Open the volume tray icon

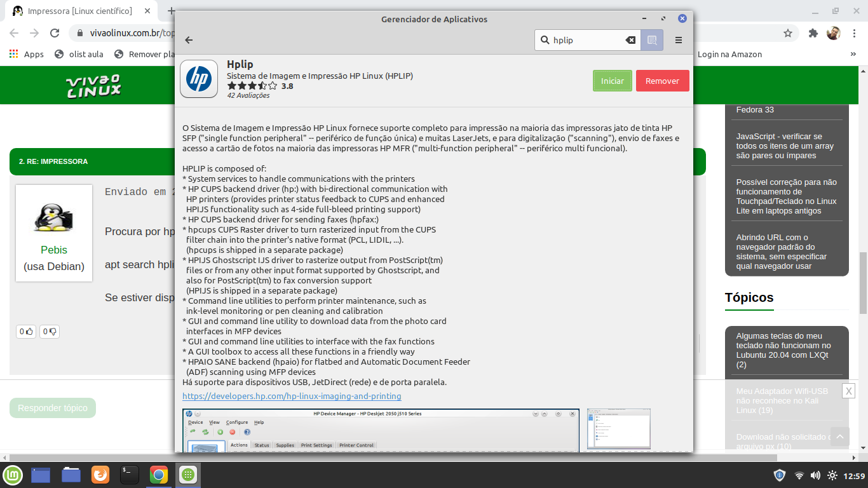815,475
